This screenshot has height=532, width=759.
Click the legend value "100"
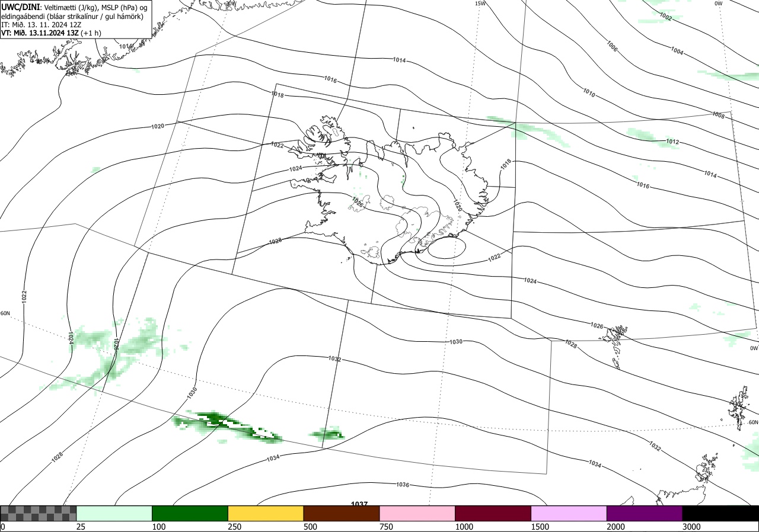pyautogui.click(x=158, y=527)
